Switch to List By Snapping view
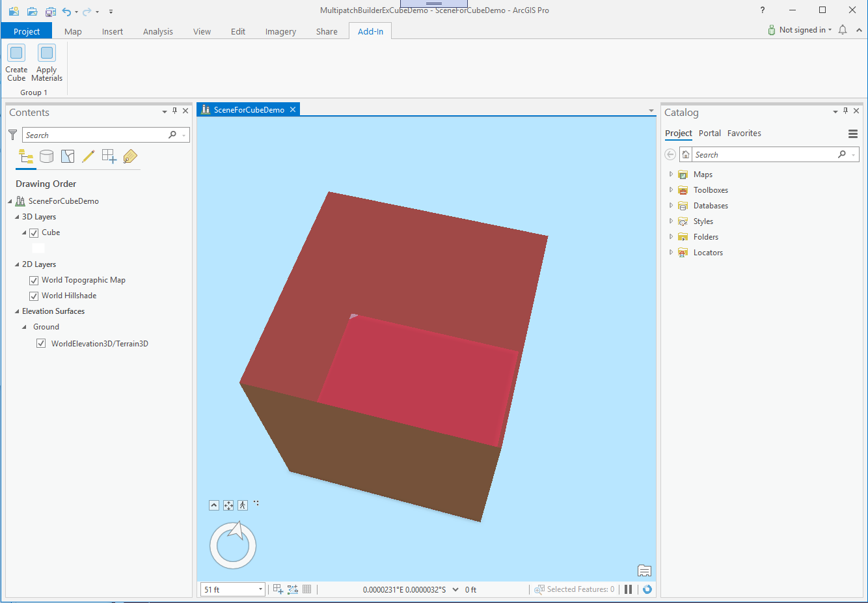868x603 pixels. coord(67,156)
